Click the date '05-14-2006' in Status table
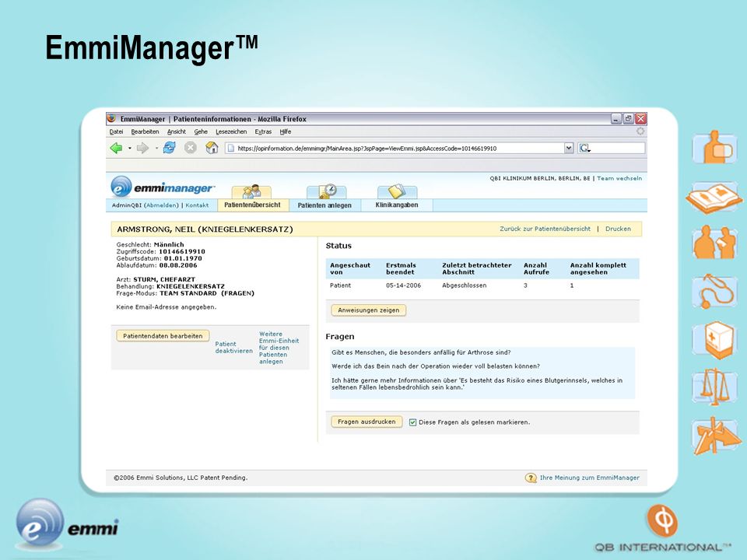Image resolution: width=747 pixels, height=560 pixels. click(x=404, y=285)
